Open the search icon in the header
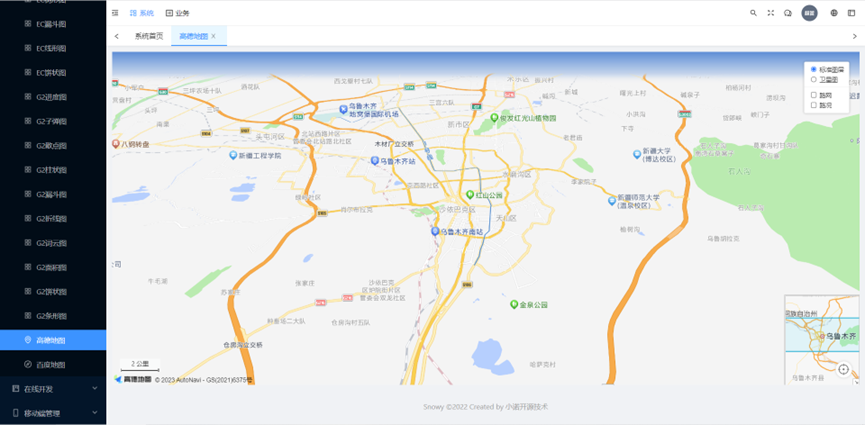The image size is (865, 425). 753,13
